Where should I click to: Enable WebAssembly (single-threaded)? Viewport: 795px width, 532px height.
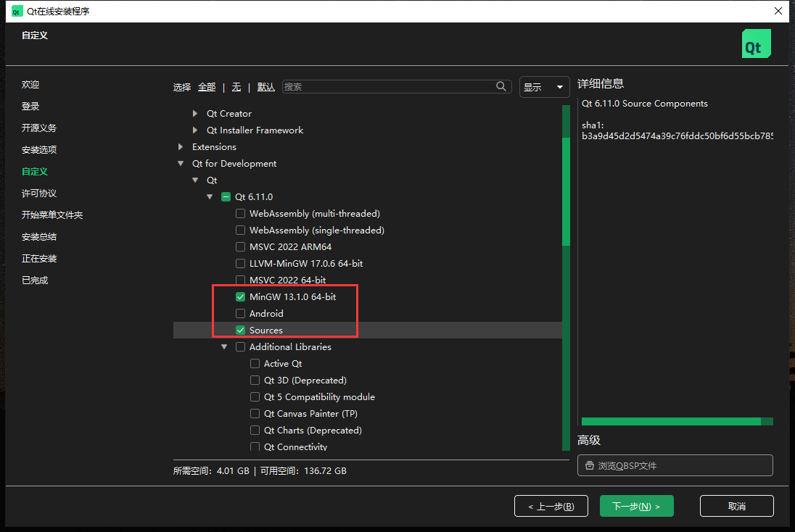pyautogui.click(x=240, y=230)
